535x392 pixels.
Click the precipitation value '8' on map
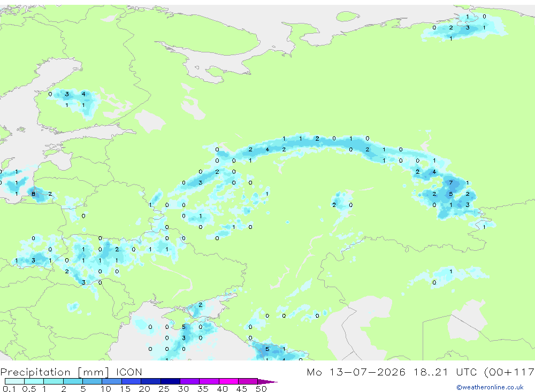(x=33, y=194)
